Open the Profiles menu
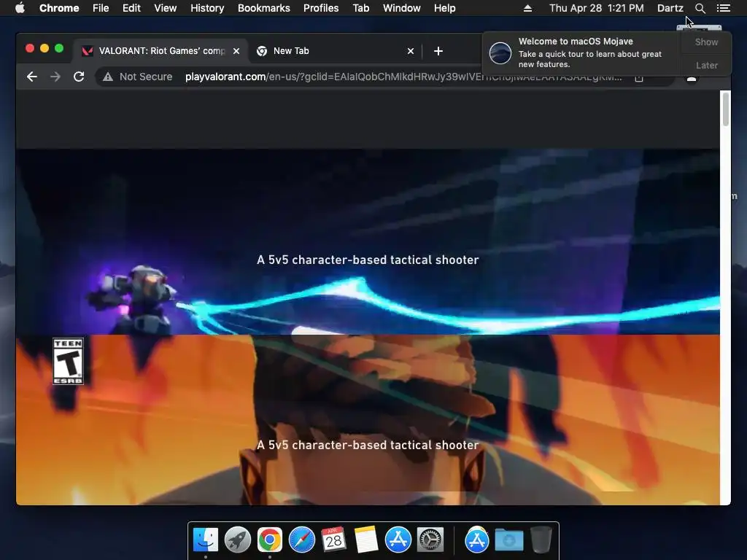This screenshot has width=747, height=560. pos(321,8)
